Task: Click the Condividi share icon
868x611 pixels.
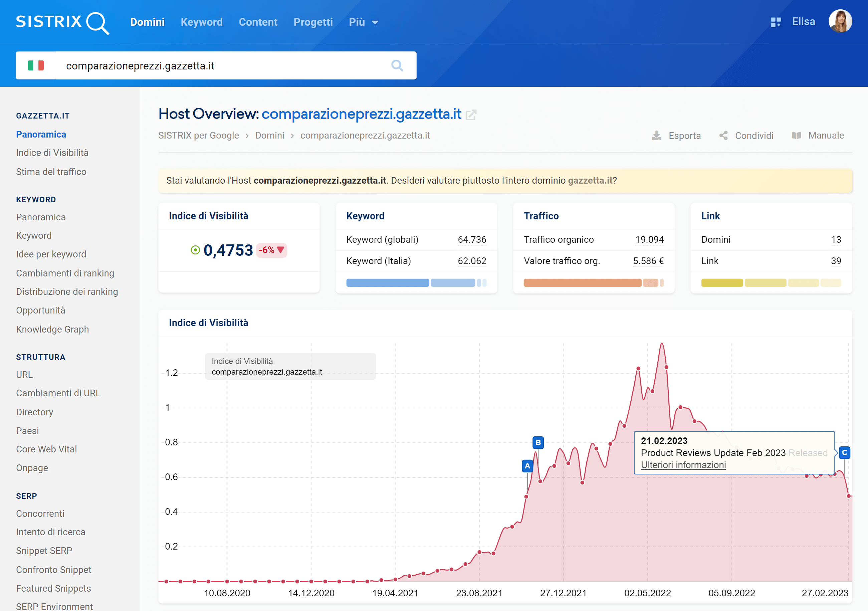Action: tap(723, 136)
